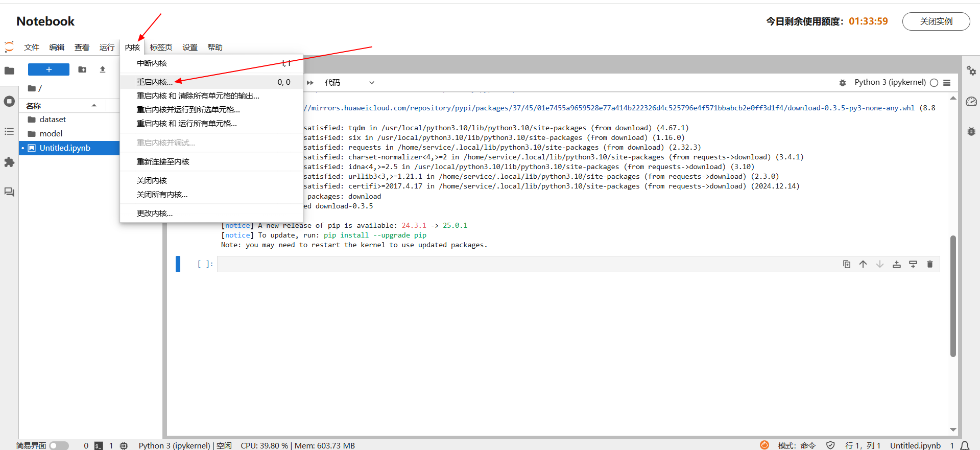Toggle the 简易界面 simple interface switch

tap(59, 446)
